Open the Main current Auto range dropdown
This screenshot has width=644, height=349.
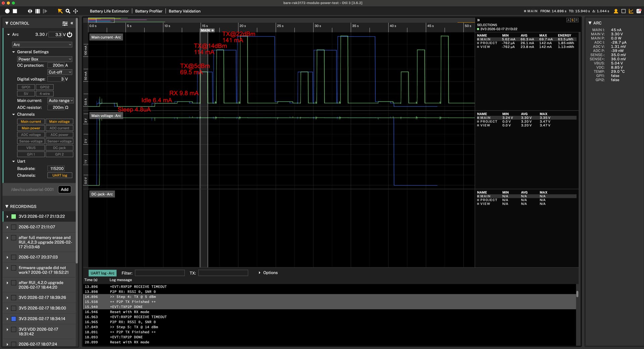[60, 101]
